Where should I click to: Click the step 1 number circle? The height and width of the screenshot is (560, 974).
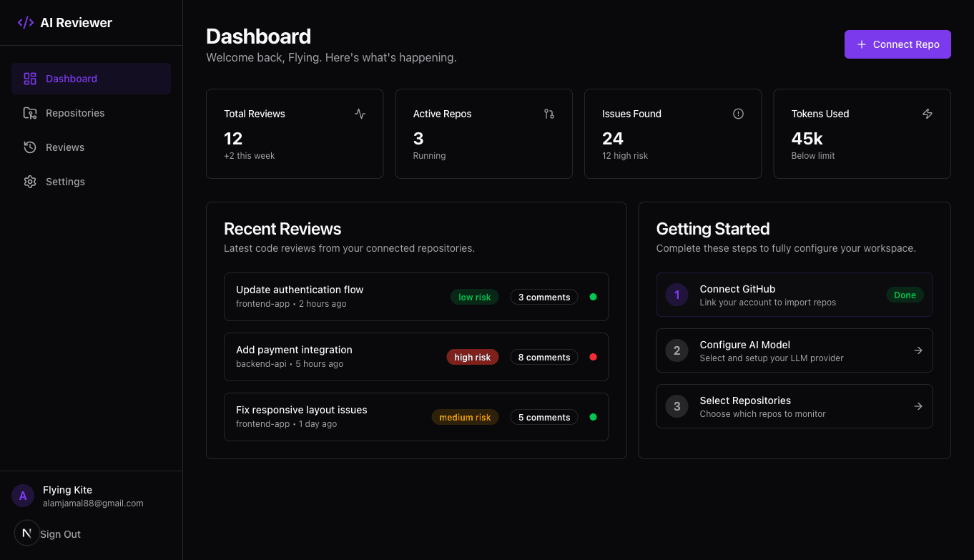[677, 295]
